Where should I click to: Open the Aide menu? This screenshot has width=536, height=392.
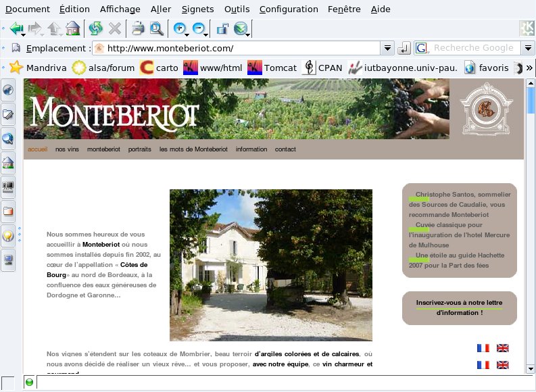pyautogui.click(x=381, y=9)
